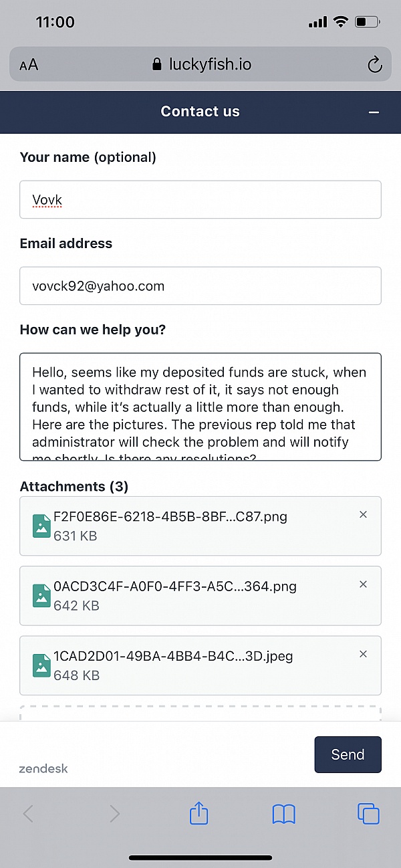This screenshot has width=401, height=868.
Task: Open Safari bookmarks
Action: coord(284,814)
